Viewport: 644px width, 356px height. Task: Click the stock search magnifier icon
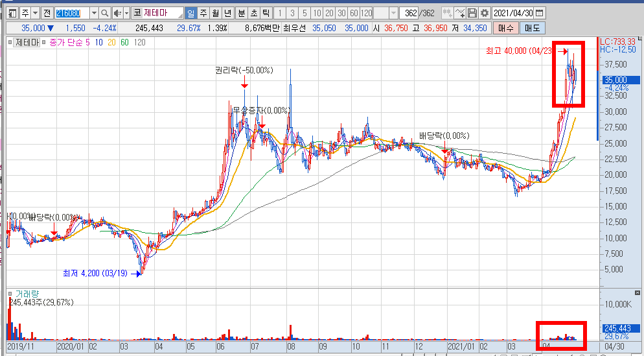[x=105, y=13]
